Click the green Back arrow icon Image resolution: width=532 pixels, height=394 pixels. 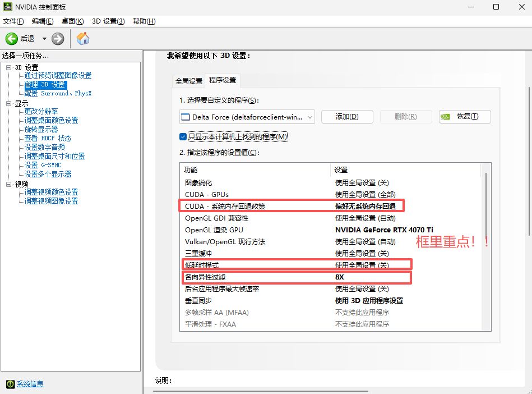[x=12, y=39]
